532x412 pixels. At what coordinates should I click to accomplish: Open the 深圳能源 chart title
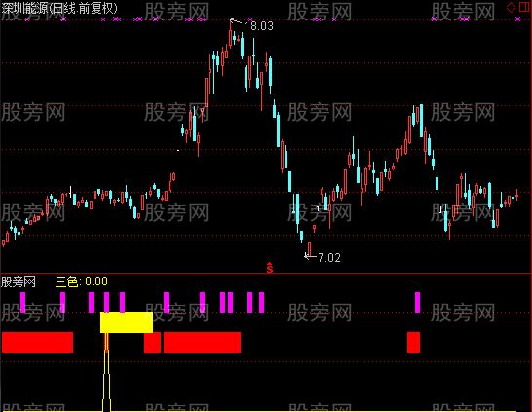(x=59, y=8)
